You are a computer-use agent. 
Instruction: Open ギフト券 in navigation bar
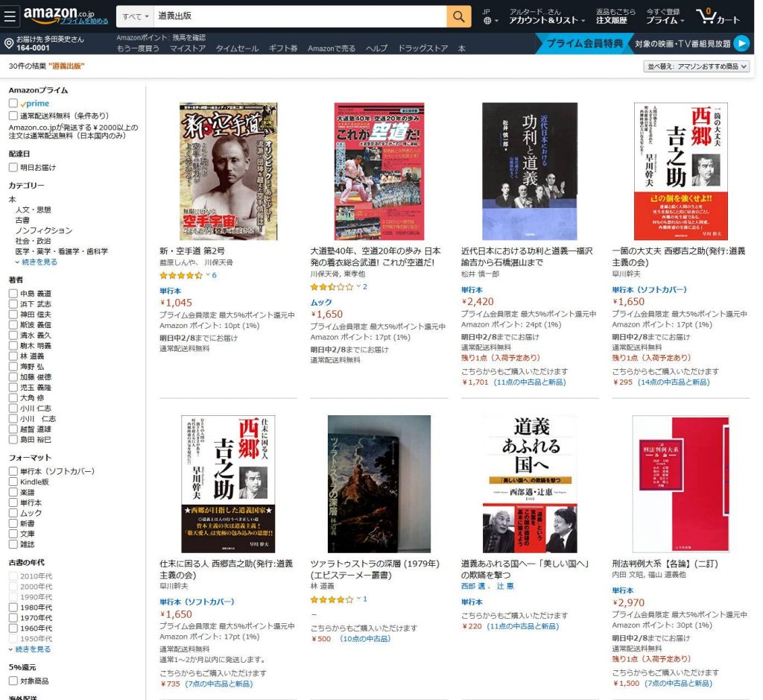(x=283, y=48)
